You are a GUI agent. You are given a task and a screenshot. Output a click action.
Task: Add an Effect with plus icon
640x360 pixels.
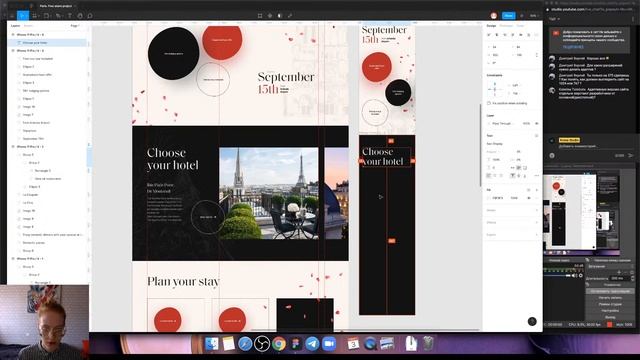537,222
